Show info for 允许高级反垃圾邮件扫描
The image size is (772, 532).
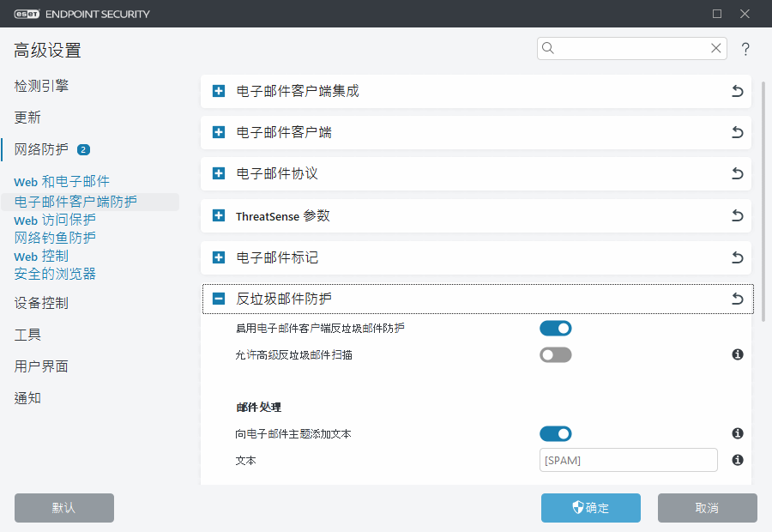(738, 354)
